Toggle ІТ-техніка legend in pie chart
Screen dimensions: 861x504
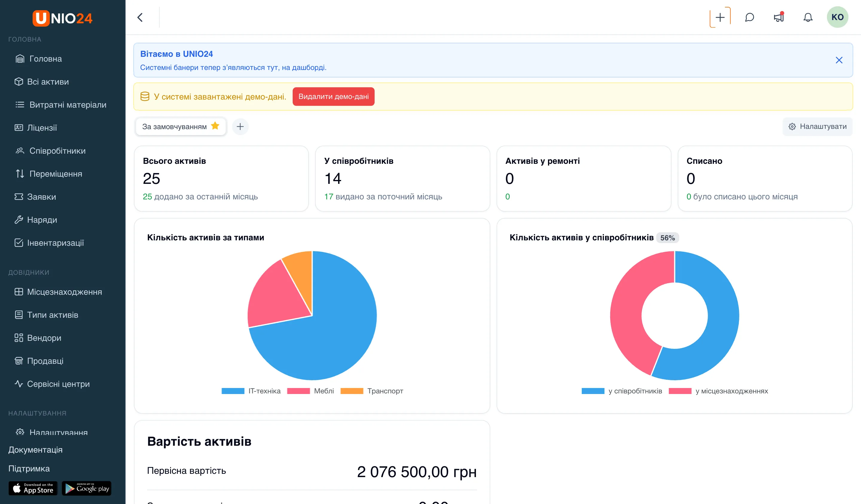point(251,391)
